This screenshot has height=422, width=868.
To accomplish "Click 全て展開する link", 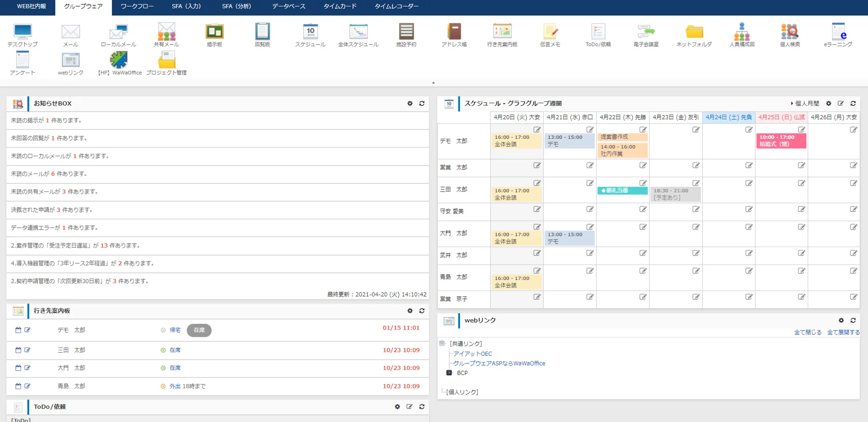I will click(x=843, y=332).
